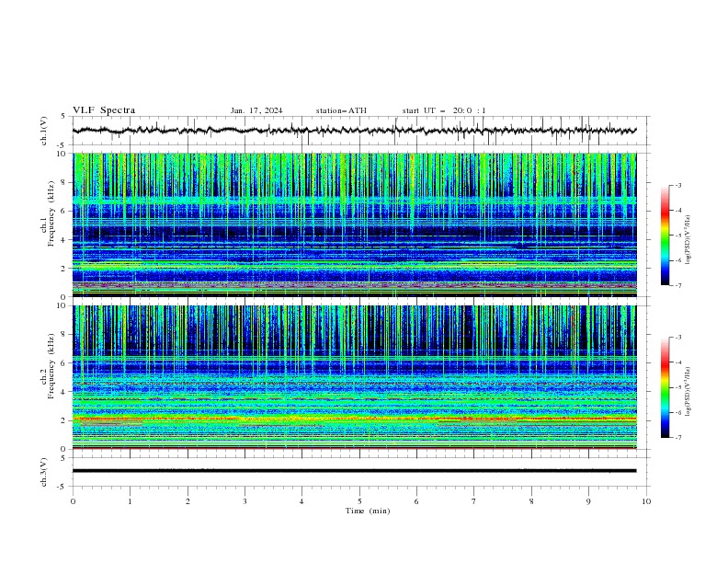Click the time axis tick label "5"
The height and width of the screenshot is (563, 728).
click(x=359, y=501)
